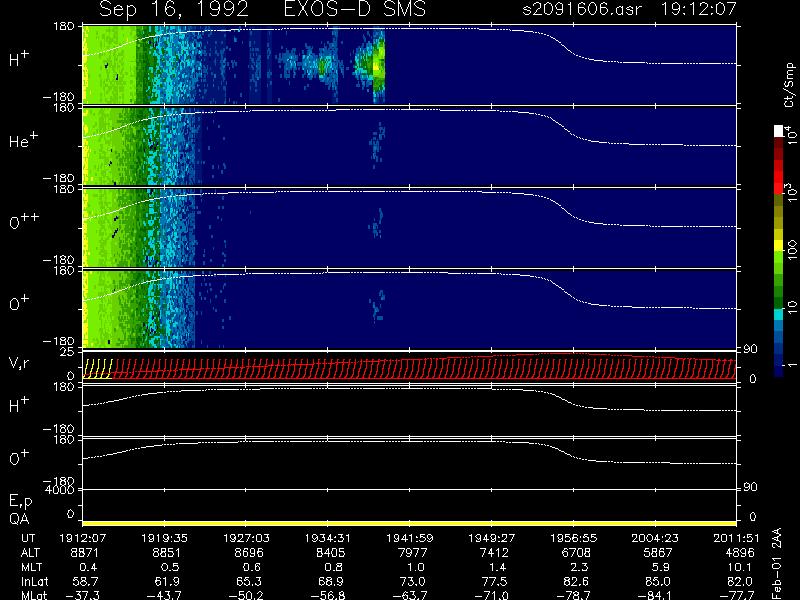The image size is (800, 600).
Task: Click the 'V,r' panel label
Action: 19,363
